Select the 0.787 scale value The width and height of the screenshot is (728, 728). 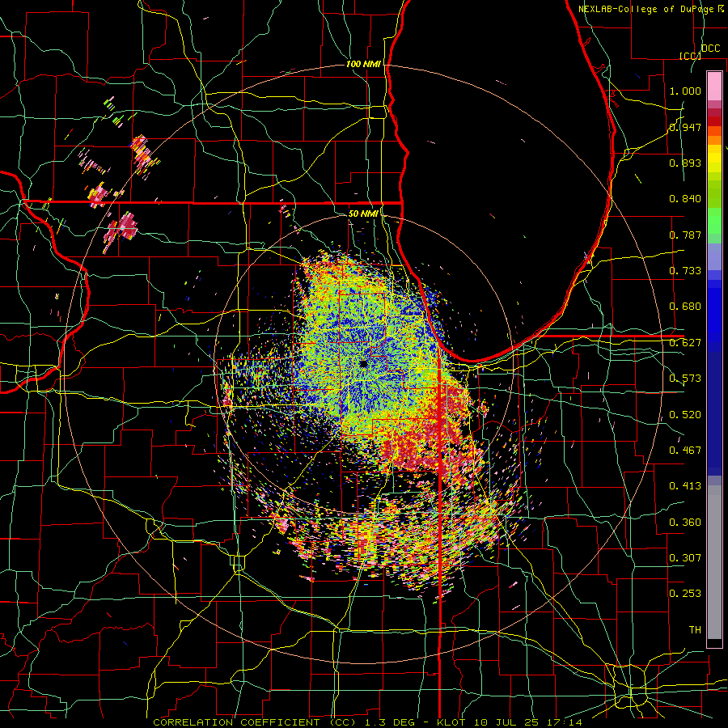(685, 235)
